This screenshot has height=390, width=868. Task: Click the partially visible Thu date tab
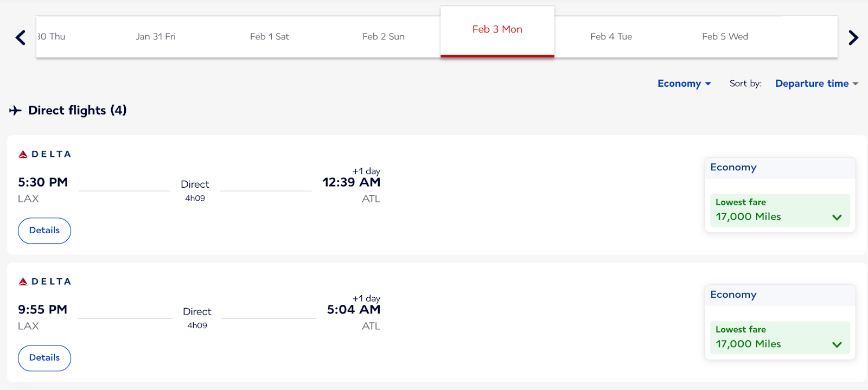[52, 37]
